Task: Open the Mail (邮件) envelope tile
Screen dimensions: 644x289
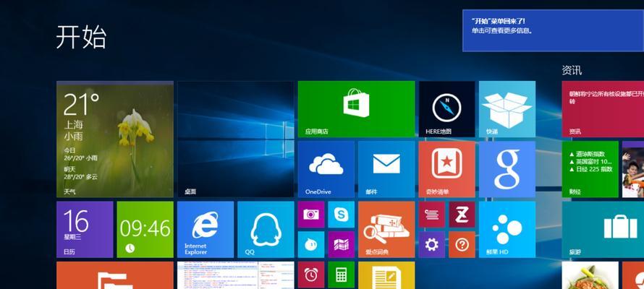Action: coord(386,169)
